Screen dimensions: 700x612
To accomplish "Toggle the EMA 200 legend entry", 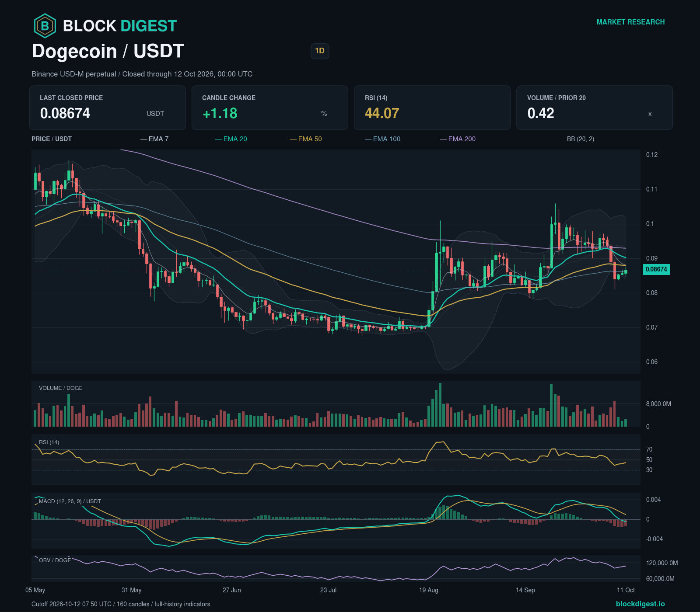I will (x=458, y=139).
